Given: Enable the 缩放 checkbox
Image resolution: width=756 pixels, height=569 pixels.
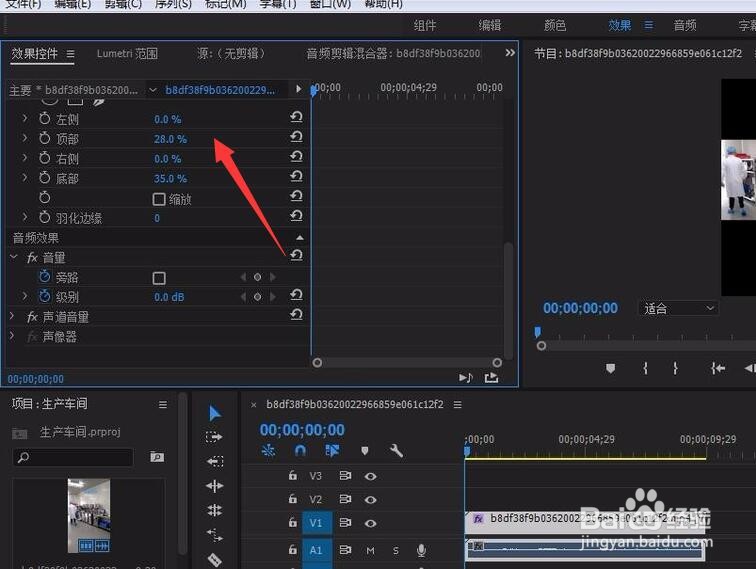Looking at the screenshot, I should tap(159, 199).
